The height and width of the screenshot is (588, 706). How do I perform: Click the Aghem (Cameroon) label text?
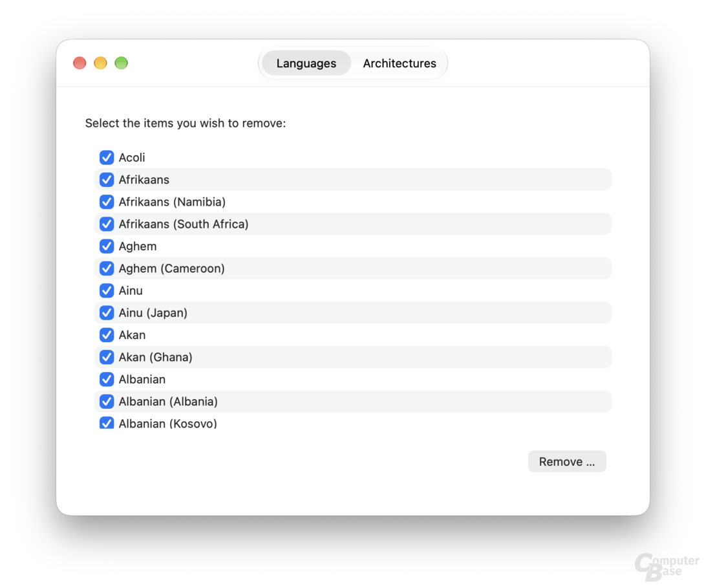coord(171,268)
